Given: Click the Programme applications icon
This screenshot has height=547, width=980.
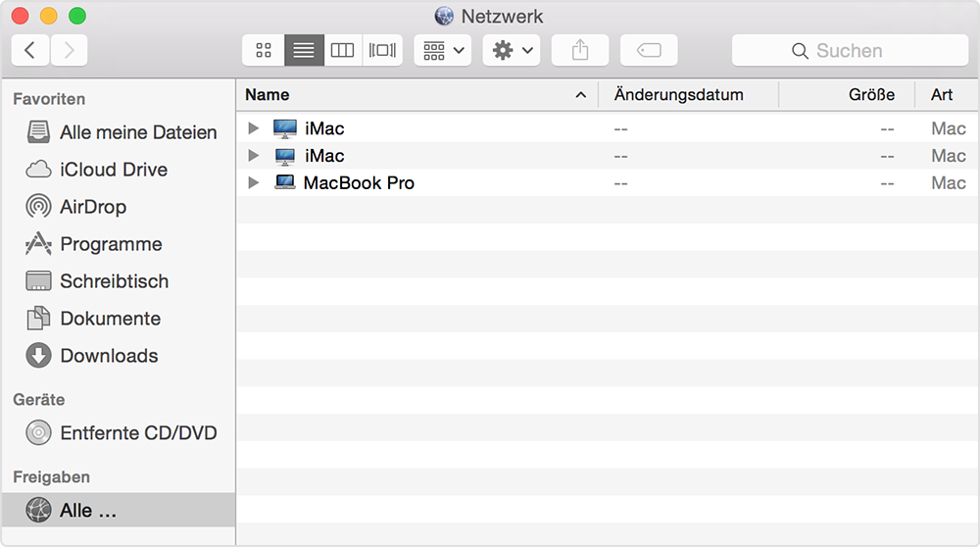Looking at the screenshot, I should tap(38, 244).
